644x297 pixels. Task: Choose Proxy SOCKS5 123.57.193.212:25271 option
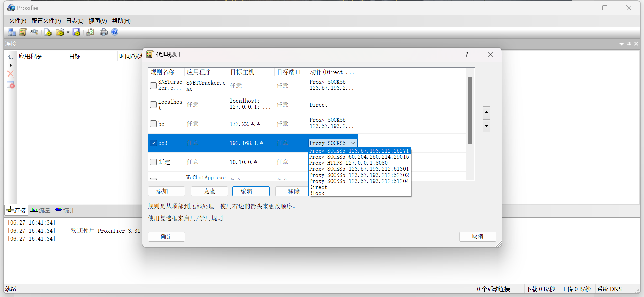coord(359,151)
